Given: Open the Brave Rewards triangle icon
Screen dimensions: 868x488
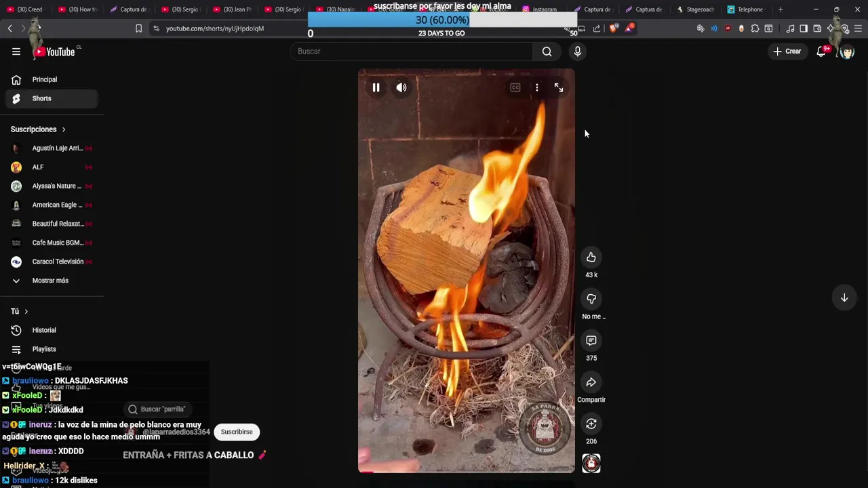Looking at the screenshot, I should [629, 28].
